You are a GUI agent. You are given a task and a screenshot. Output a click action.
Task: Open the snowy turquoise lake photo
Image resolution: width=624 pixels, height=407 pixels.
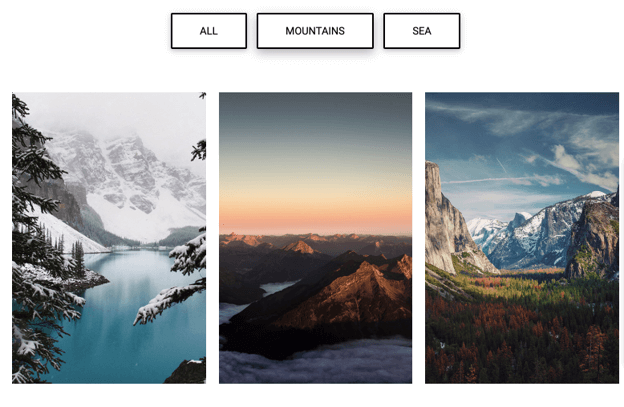click(x=109, y=238)
